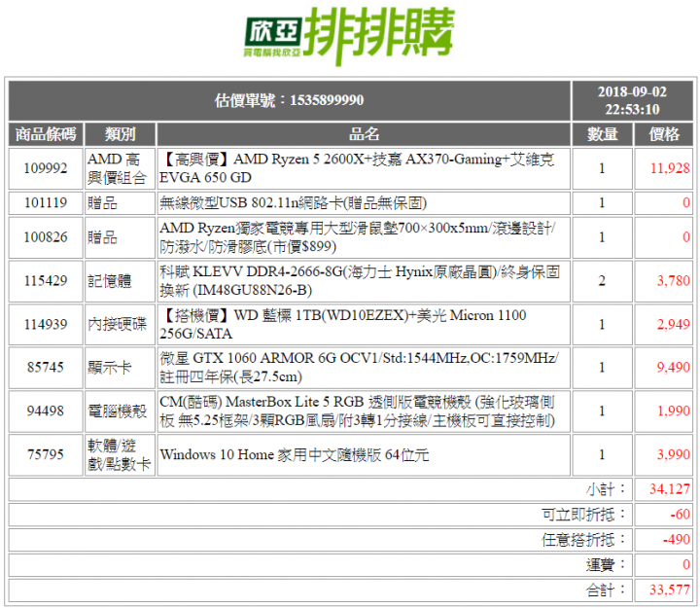The image size is (700, 608).
Task: Click category 顯示卡
Action: click(x=110, y=367)
